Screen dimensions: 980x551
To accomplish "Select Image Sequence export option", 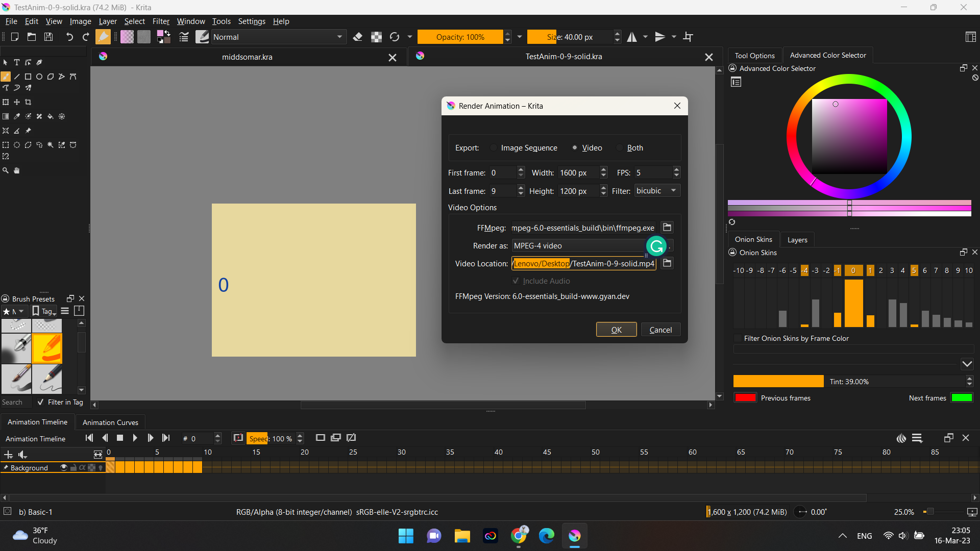I will click(493, 148).
